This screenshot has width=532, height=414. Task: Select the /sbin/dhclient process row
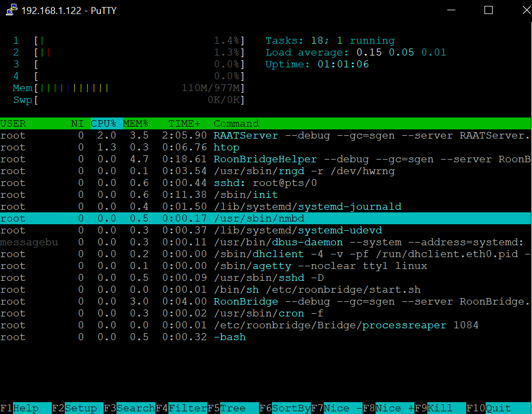pos(265,254)
